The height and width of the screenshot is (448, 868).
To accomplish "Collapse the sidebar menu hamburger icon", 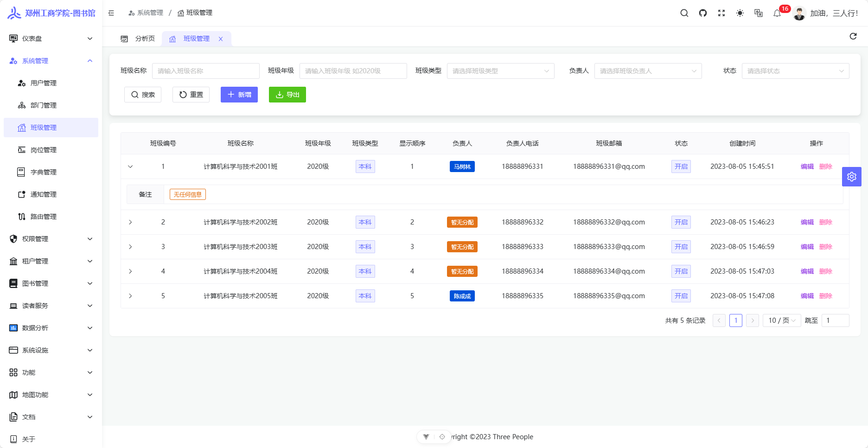I will pyautogui.click(x=111, y=13).
